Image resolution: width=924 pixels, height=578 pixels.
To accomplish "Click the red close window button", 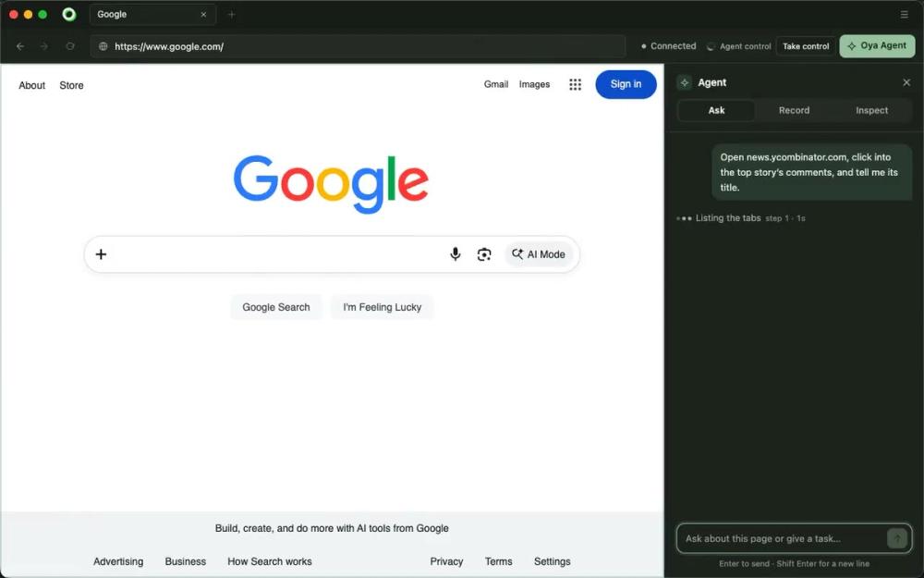I will tap(14, 14).
